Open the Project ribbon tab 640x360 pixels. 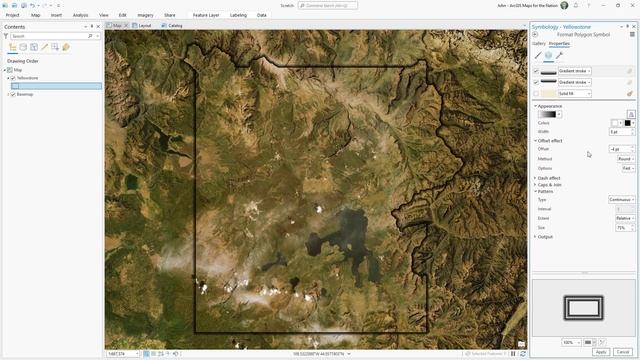[12, 15]
